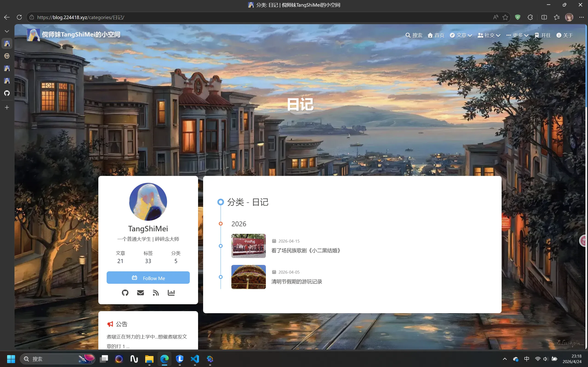Viewport: 588px width, 367px height.
Task: Expand the 更多 navigation dropdown
Action: click(x=517, y=35)
